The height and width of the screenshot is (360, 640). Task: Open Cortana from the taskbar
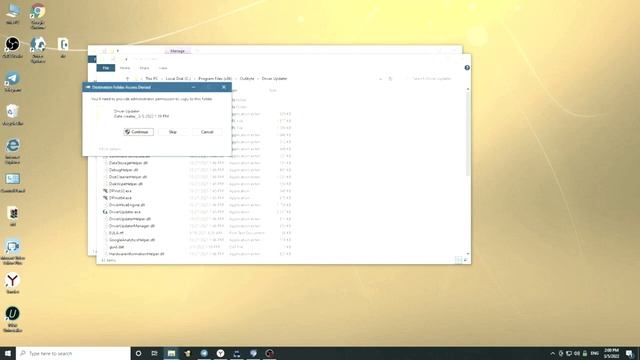(138, 353)
